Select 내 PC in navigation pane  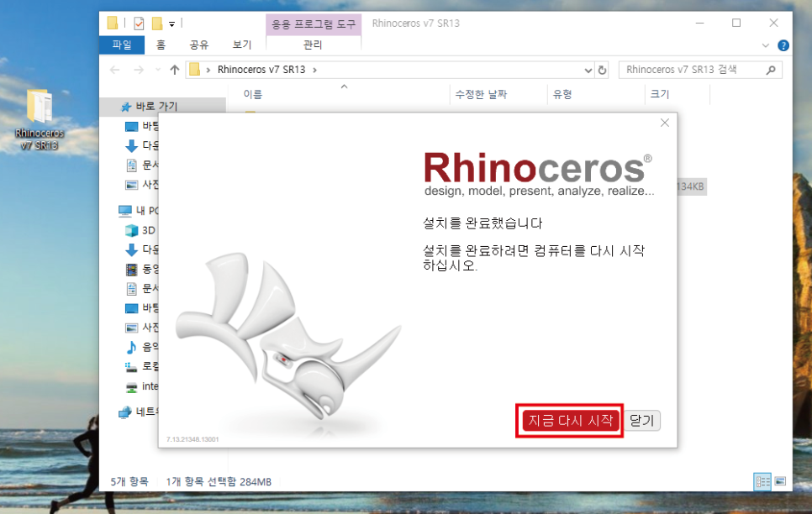click(x=146, y=211)
